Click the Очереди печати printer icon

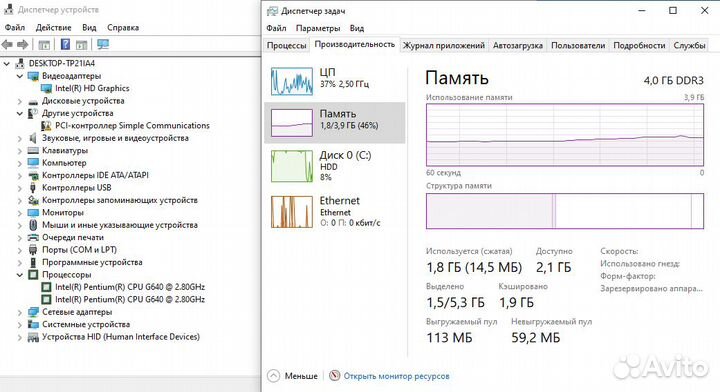pyautogui.click(x=33, y=237)
